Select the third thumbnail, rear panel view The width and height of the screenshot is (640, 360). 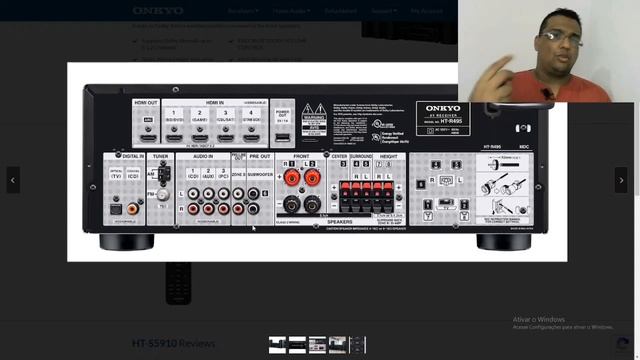pyautogui.click(x=317, y=345)
